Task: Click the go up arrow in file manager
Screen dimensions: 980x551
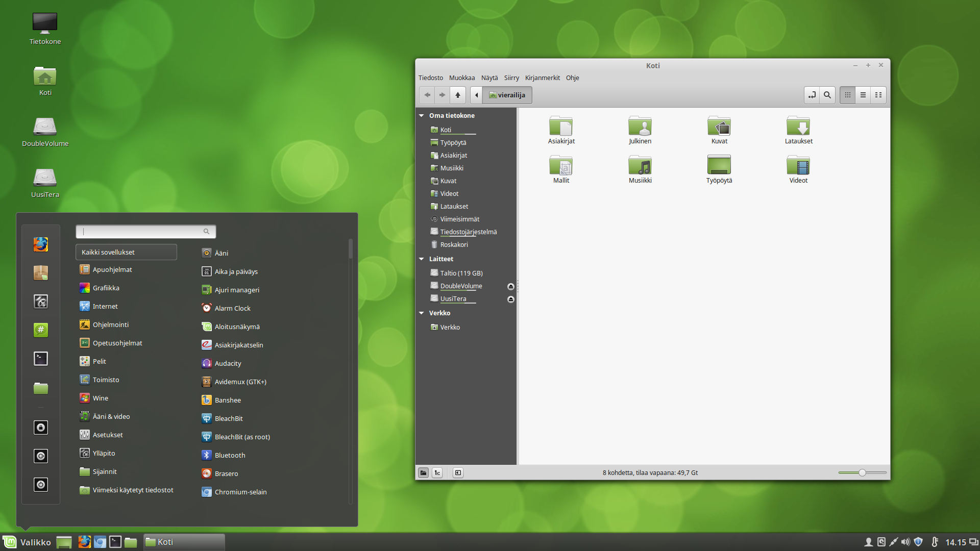Action: [x=458, y=95]
